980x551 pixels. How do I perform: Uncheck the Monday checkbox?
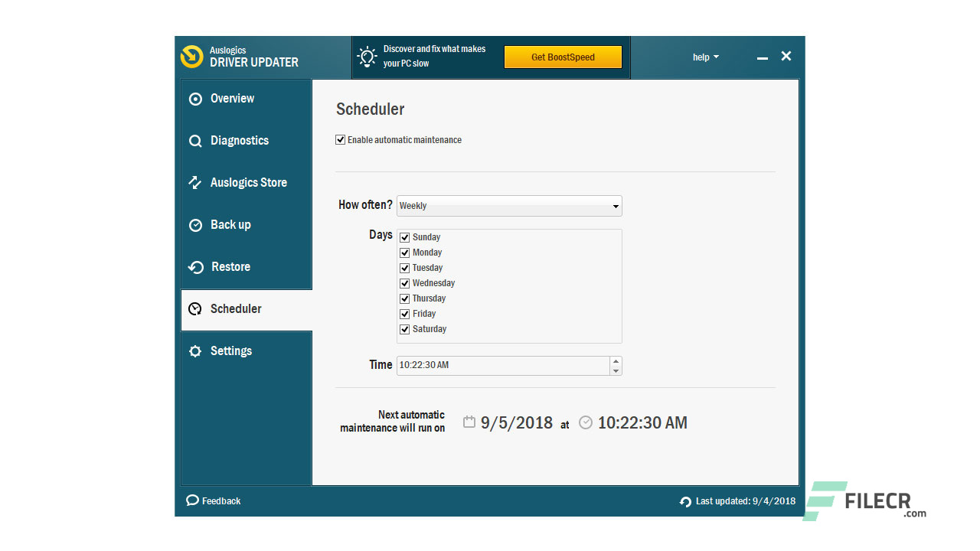tap(405, 253)
